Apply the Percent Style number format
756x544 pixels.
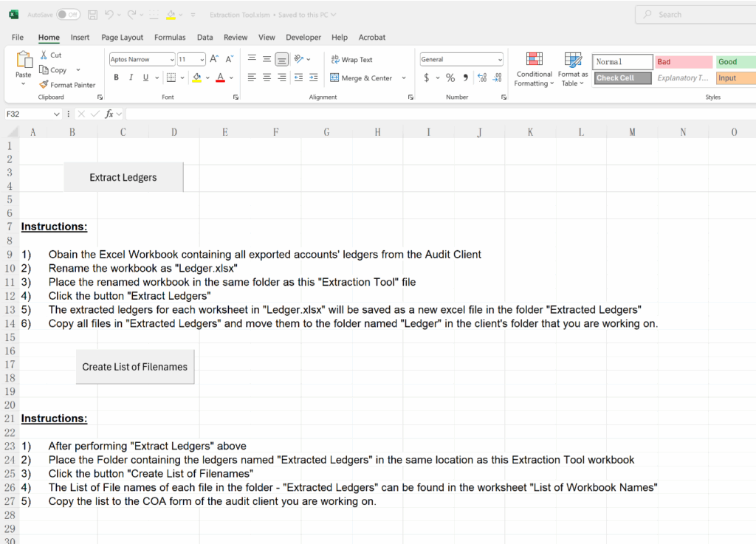click(x=449, y=76)
